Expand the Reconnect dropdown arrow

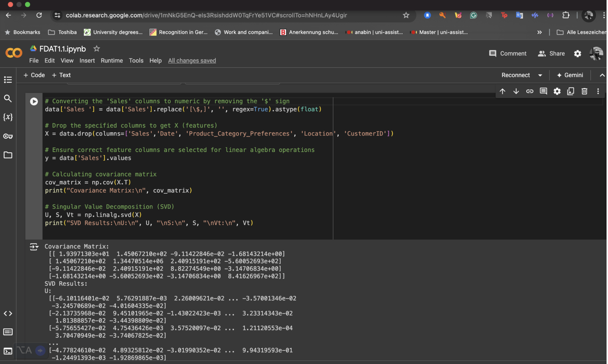tap(540, 75)
